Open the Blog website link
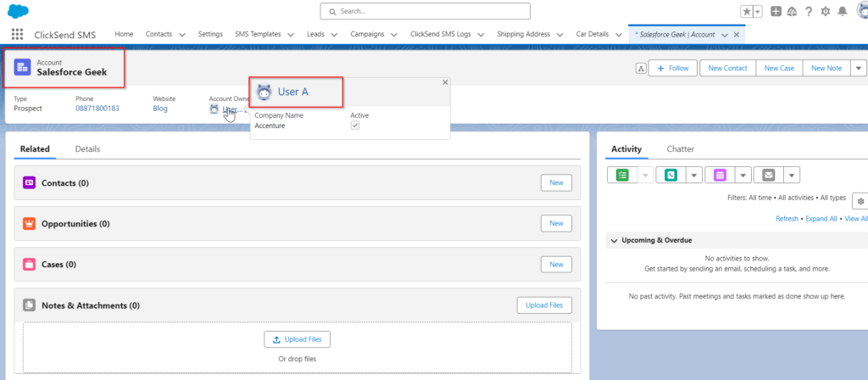The image size is (868, 380). pyautogui.click(x=160, y=109)
